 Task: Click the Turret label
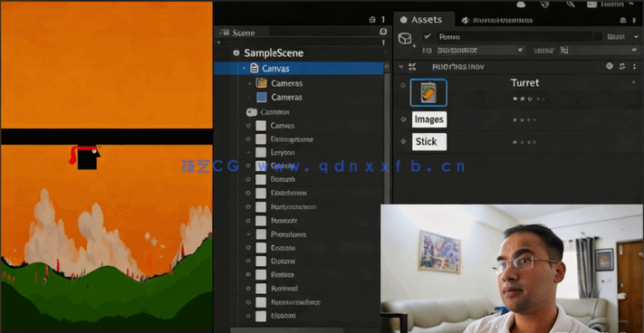(525, 83)
